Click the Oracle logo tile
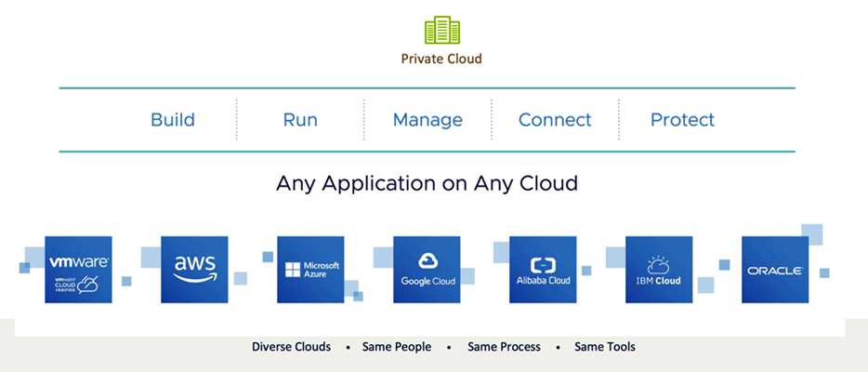Image resolution: width=868 pixels, height=372 pixels. (x=775, y=270)
